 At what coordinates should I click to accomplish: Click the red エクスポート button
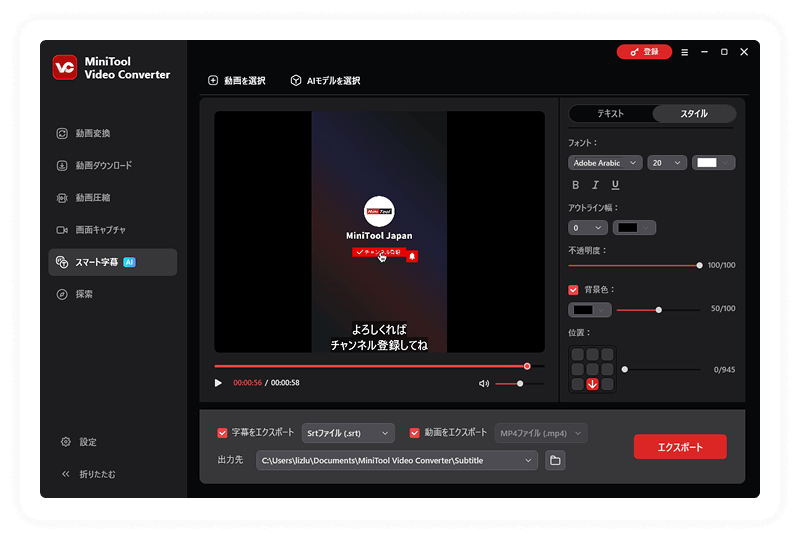click(680, 447)
